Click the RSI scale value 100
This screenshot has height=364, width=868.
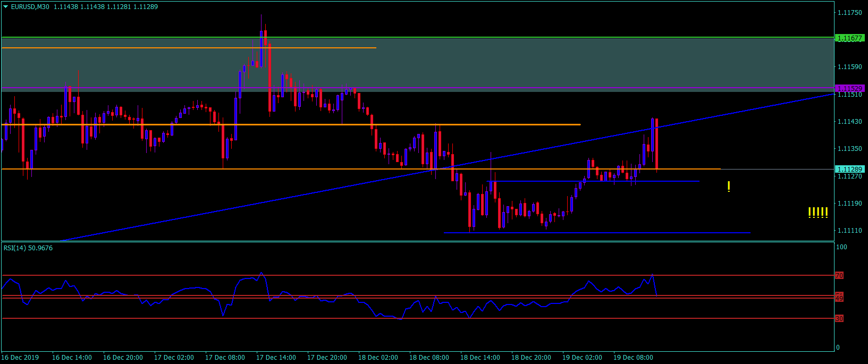[x=841, y=247]
